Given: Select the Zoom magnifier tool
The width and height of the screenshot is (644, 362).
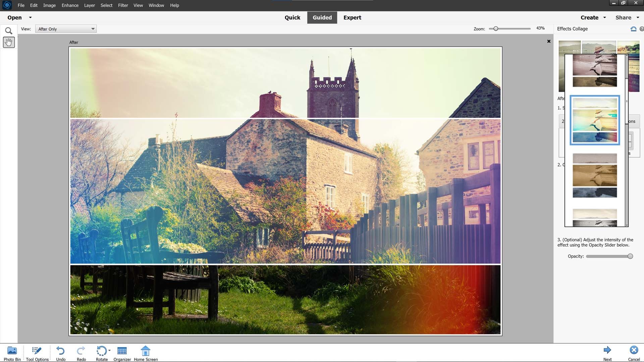Looking at the screenshot, I should pyautogui.click(x=9, y=31).
